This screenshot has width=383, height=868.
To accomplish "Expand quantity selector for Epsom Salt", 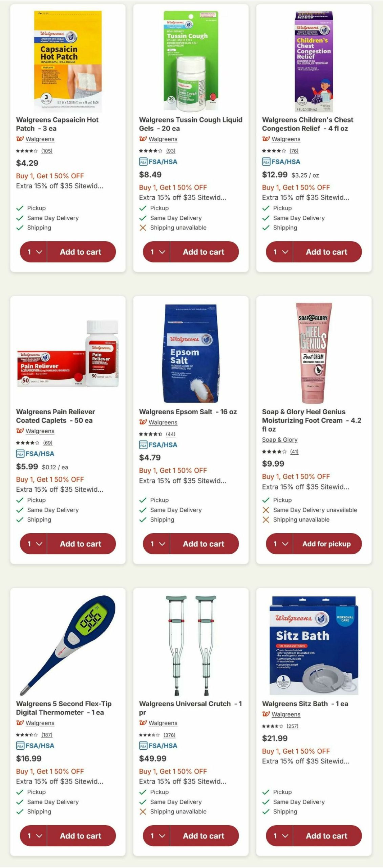I will 157,544.
